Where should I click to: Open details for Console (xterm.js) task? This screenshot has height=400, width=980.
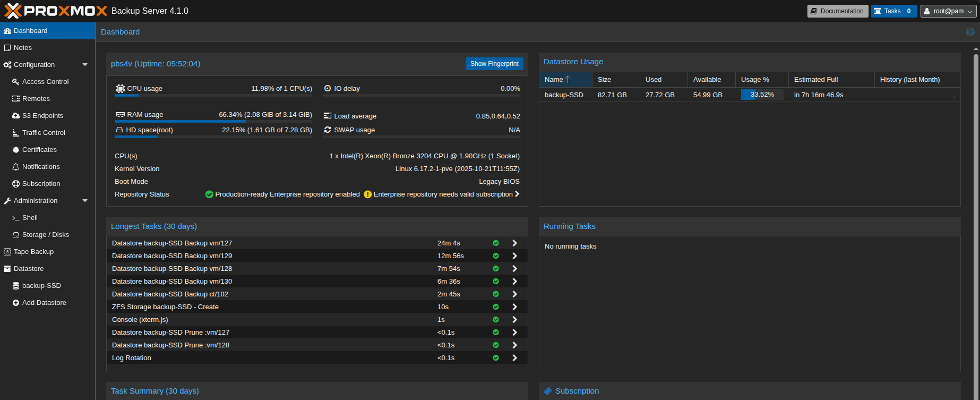[514, 320]
